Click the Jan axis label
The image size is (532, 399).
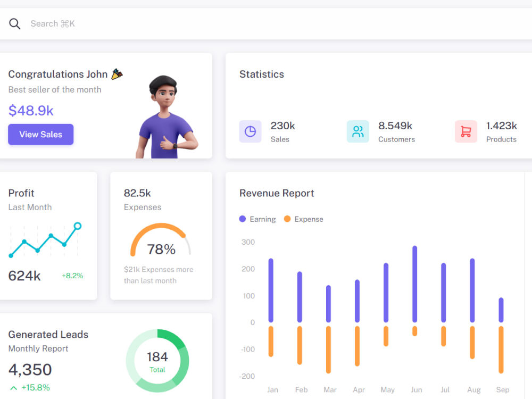(x=272, y=390)
